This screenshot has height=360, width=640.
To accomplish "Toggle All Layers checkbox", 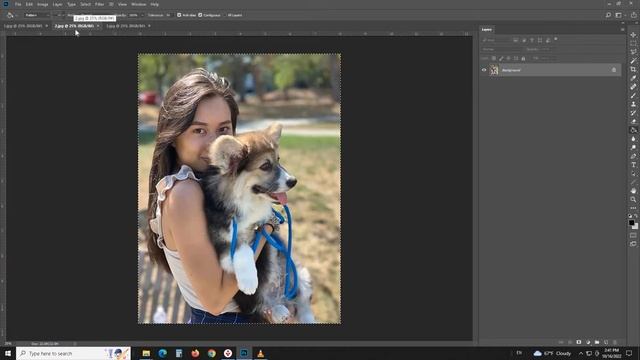I will tap(225, 15).
